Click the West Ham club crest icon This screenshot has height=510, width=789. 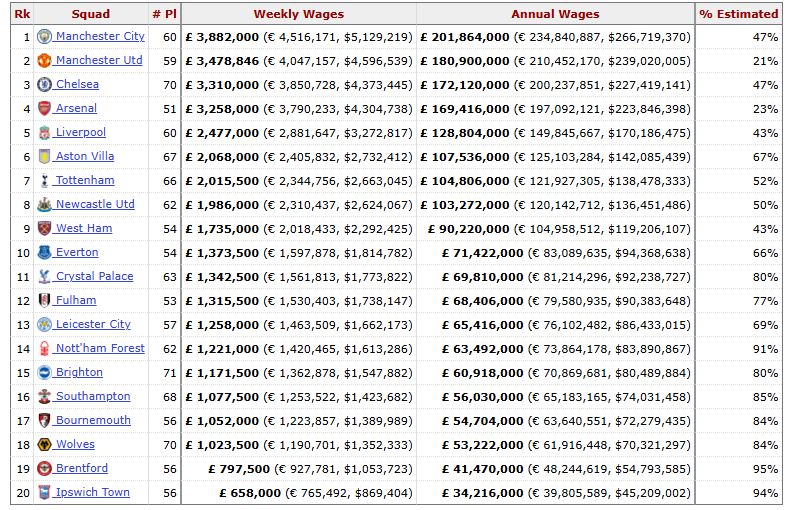pos(44,228)
